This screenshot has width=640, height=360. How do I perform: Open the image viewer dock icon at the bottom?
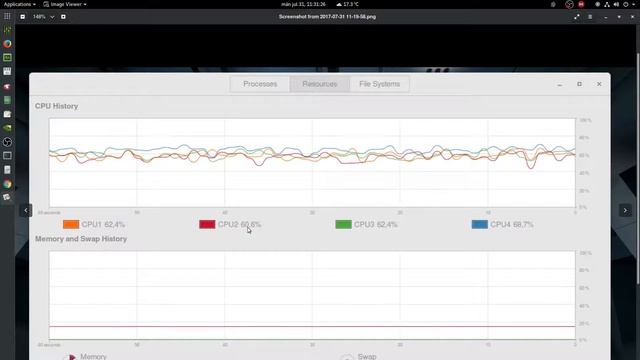(x=7, y=197)
